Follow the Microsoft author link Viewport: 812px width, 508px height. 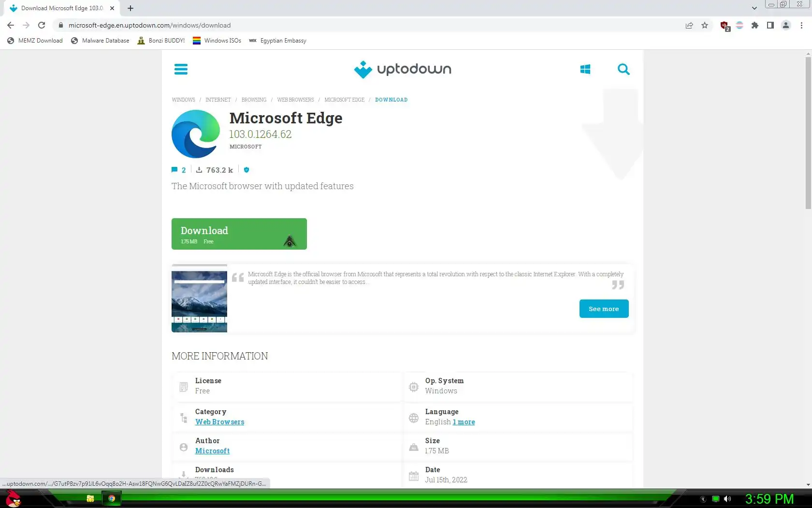coord(213,451)
